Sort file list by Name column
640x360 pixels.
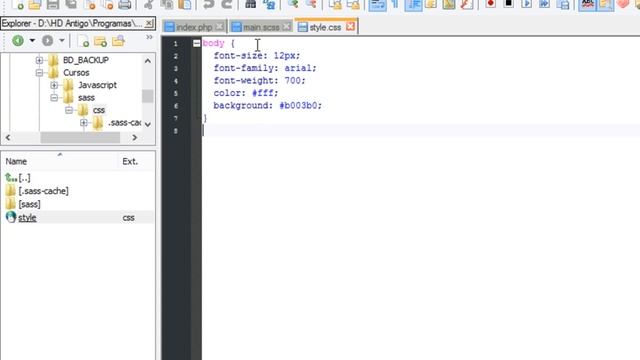(x=60, y=161)
